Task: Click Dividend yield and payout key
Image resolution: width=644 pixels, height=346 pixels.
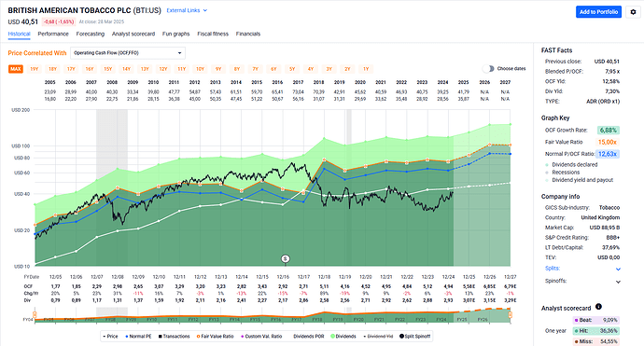Action: click(579, 180)
